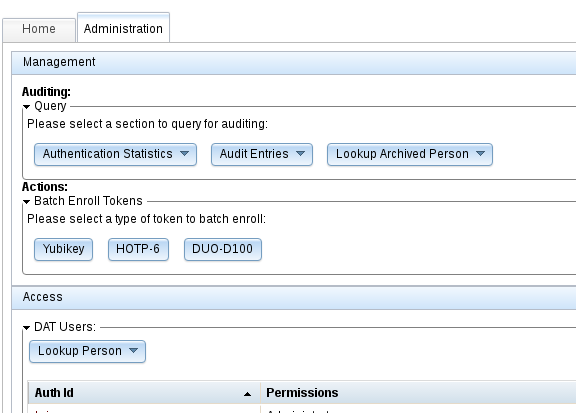Open the Audit Entries dropdown
This screenshot has width=576, height=413.
[262, 154]
